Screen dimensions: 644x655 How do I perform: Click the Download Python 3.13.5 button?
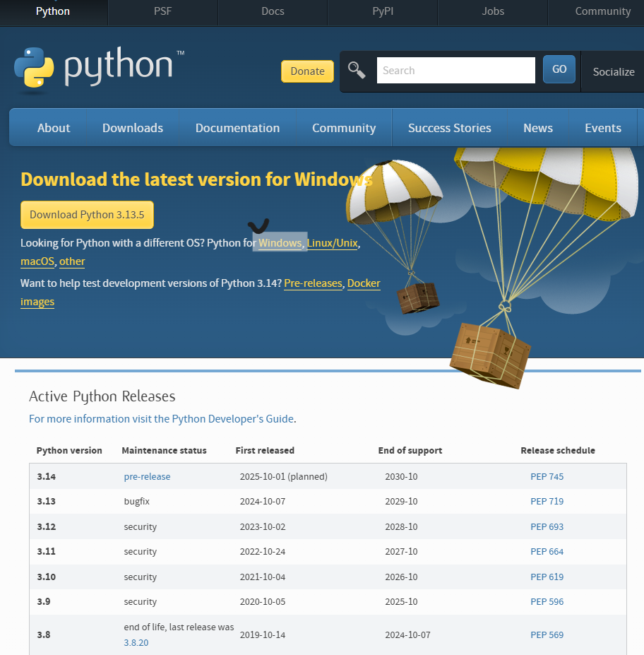88,215
